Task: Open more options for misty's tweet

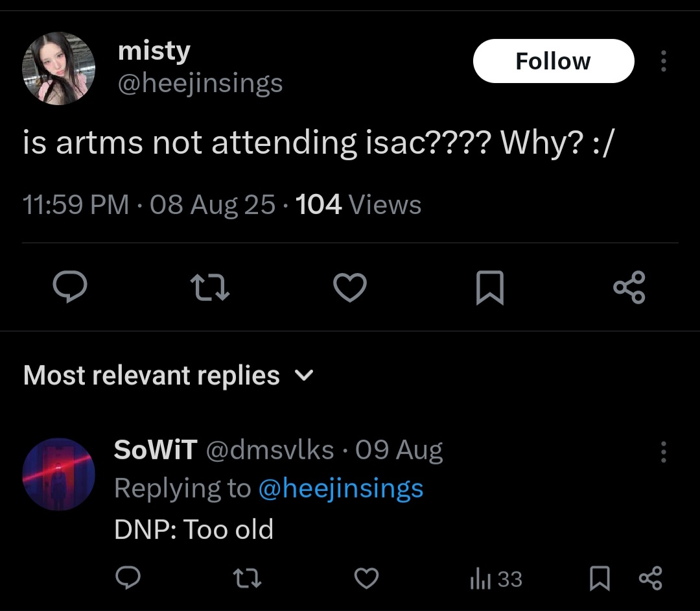Action: point(663,61)
